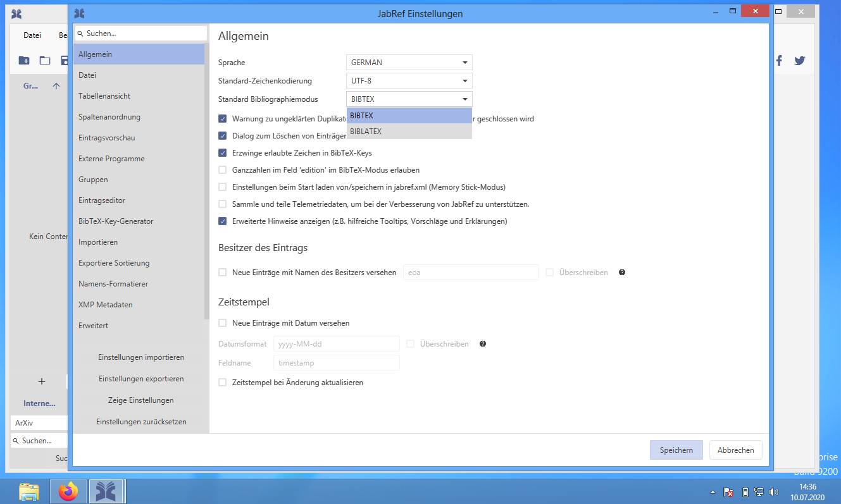Click the Abbrechen button
Image resolution: width=841 pixels, height=504 pixels.
coord(736,450)
